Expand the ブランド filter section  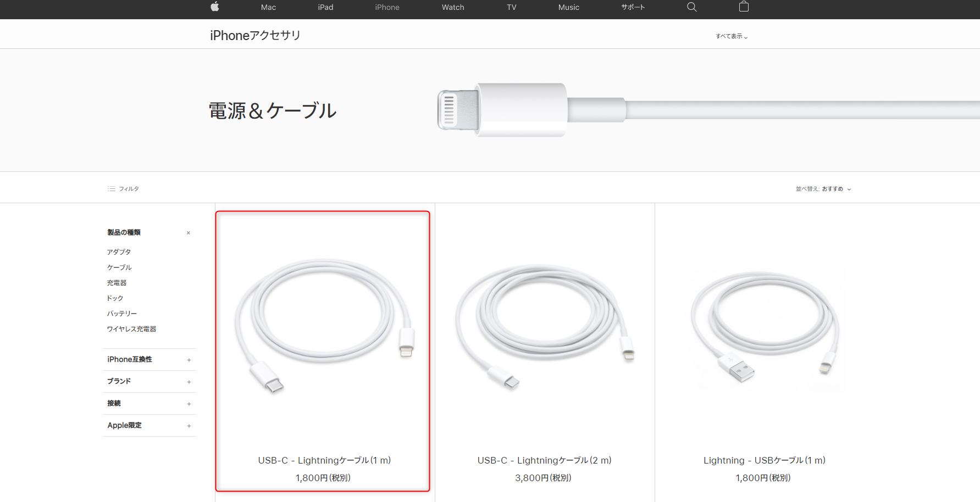tap(189, 382)
